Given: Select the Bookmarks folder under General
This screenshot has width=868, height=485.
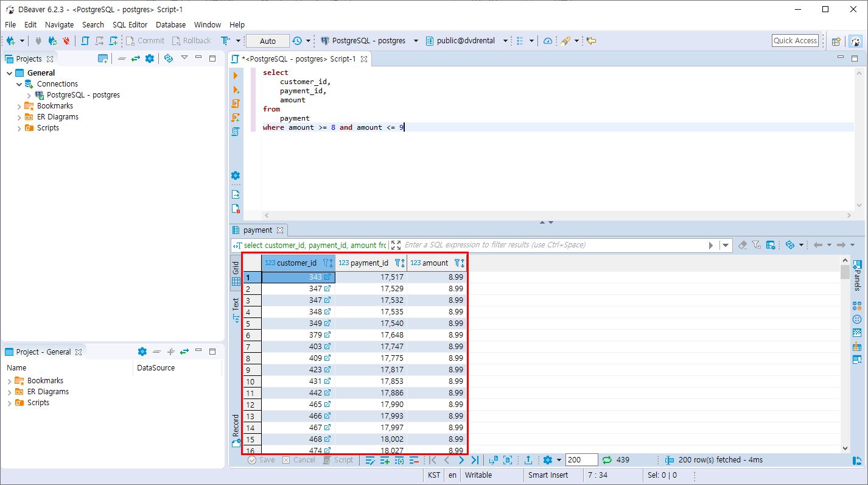Looking at the screenshot, I should (x=55, y=106).
